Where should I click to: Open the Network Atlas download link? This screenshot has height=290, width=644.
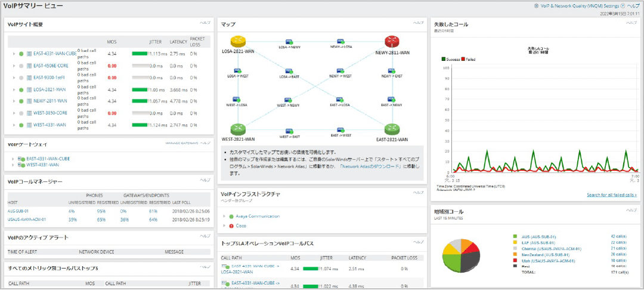[x=369, y=166]
